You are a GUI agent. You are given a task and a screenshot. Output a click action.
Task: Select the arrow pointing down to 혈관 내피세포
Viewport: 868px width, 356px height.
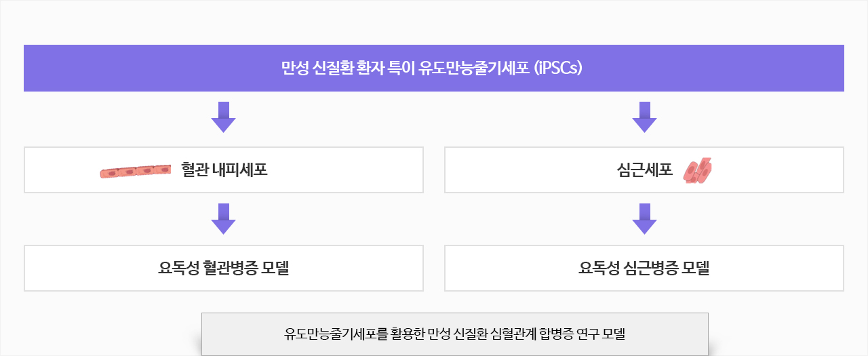[223, 117]
